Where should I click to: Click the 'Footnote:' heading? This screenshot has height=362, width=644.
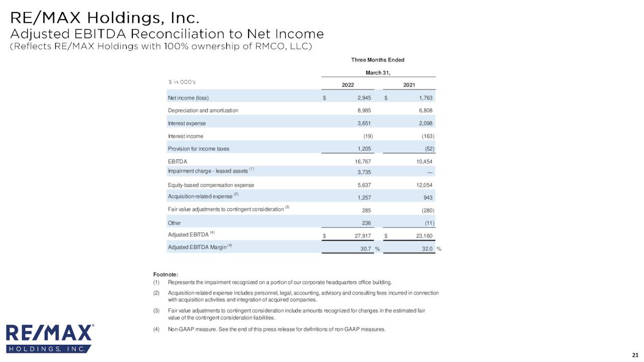point(166,274)
